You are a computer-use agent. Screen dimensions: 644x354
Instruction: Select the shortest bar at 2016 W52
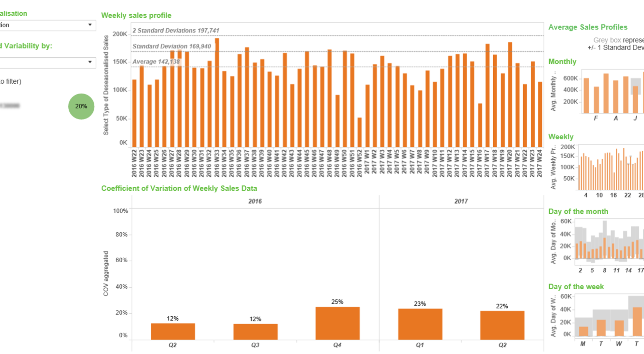[x=360, y=129]
